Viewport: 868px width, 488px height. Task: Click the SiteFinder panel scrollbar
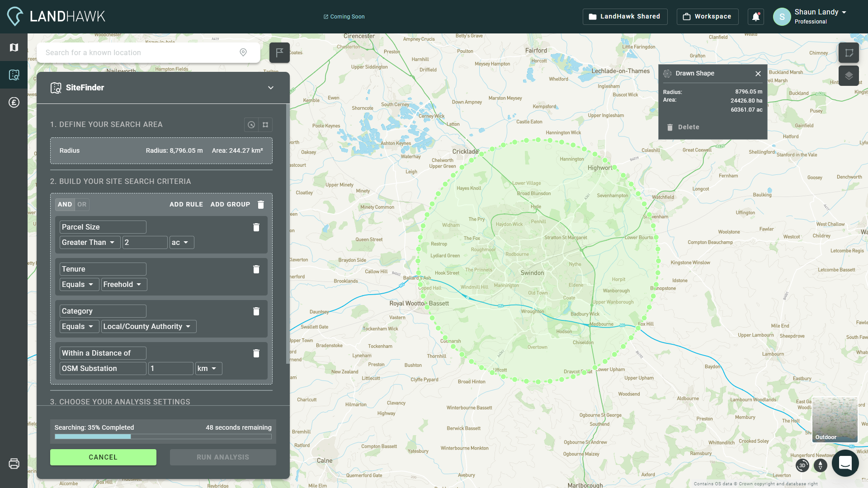pos(288,234)
